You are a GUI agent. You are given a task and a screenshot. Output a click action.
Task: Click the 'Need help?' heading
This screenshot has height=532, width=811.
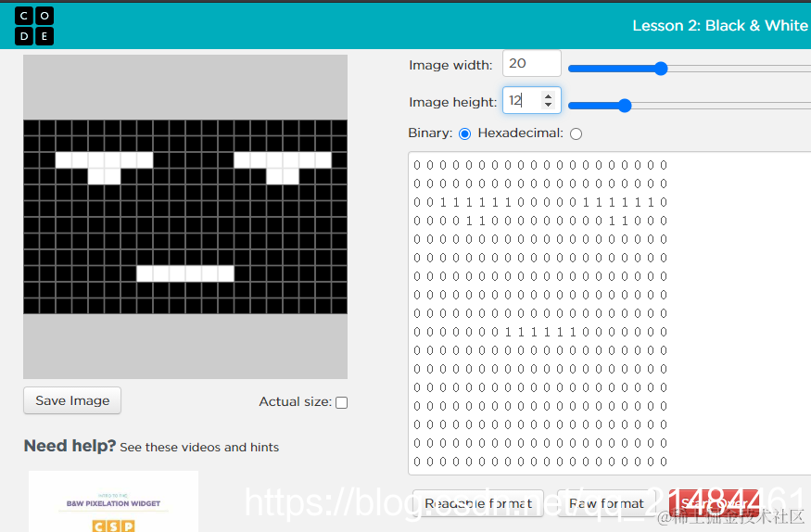tap(70, 446)
